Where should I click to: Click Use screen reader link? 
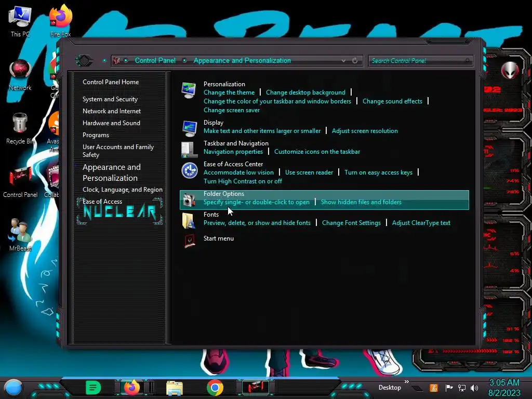click(x=309, y=172)
